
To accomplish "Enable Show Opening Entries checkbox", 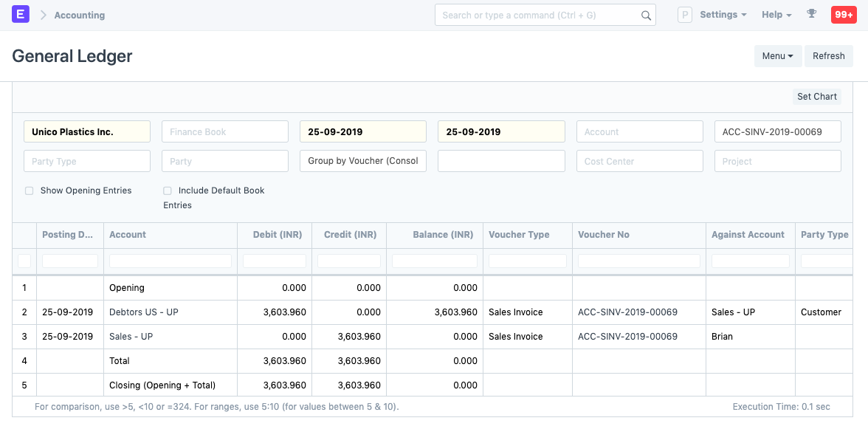I will point(30,191).
